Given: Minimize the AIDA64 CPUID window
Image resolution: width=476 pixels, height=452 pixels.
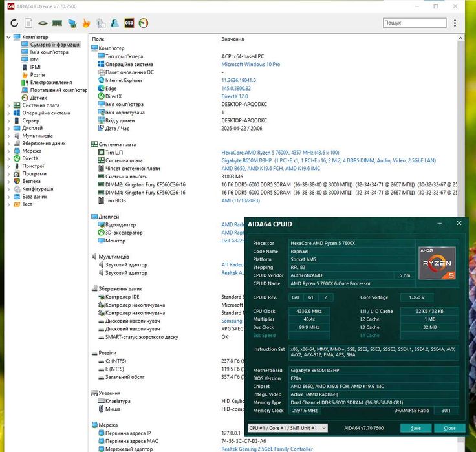Looking at the screenshot, I should [440, 224].
